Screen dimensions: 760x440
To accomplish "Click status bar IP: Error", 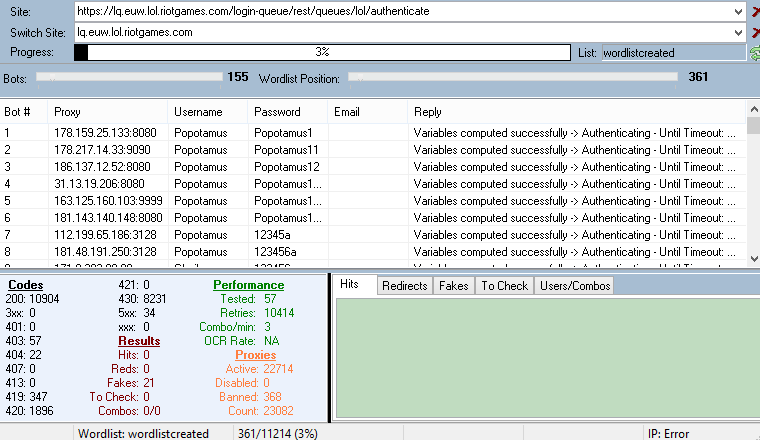I will tap(668, 433).
